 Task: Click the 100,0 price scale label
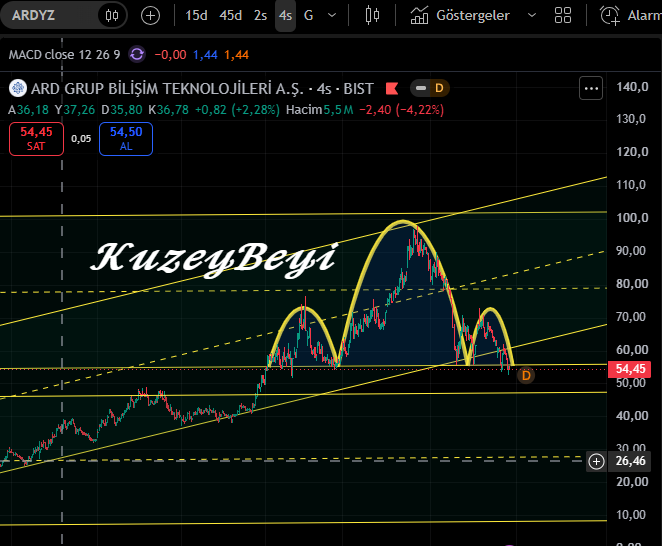click(632, 218)
